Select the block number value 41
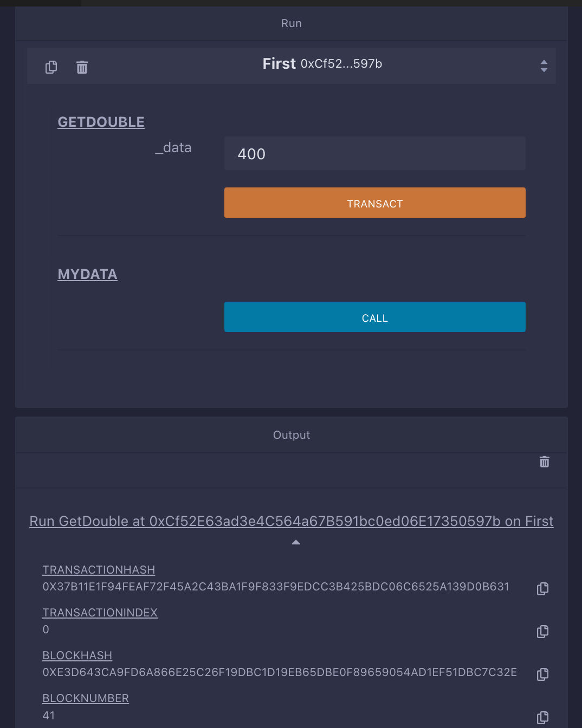Viewport: 582px width, 728px height. coord(49,715)
